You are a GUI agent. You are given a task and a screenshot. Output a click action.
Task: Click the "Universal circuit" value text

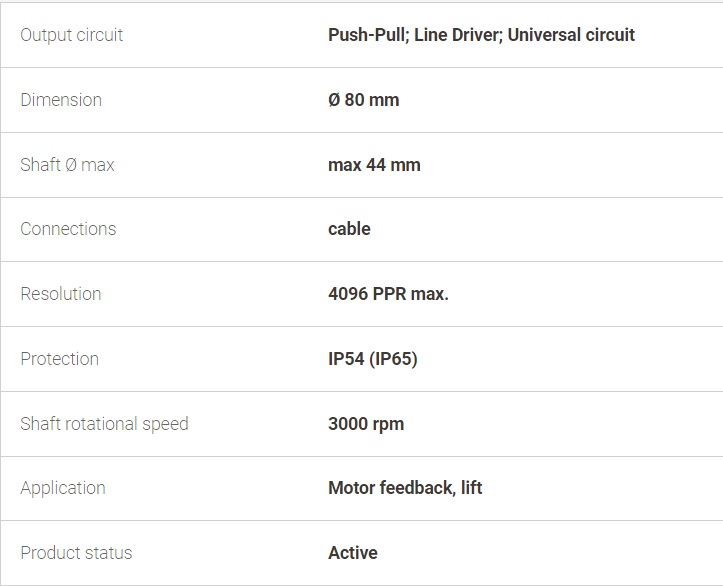(571, 35)
